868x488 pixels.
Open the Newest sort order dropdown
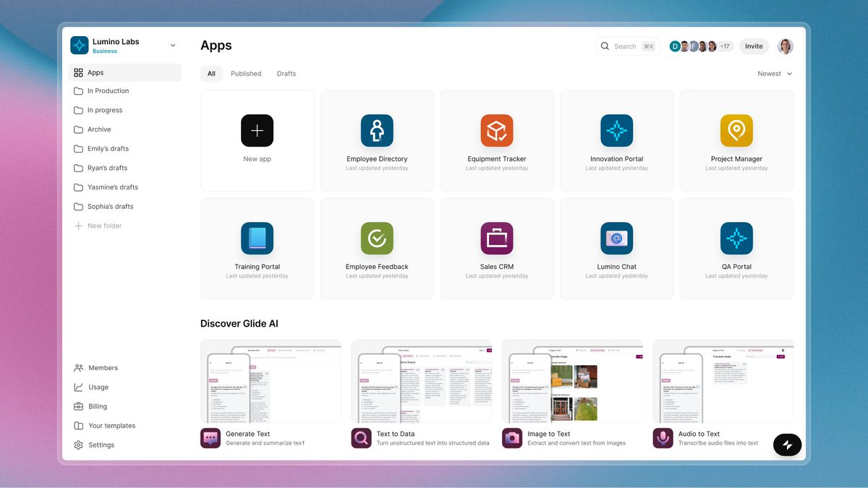(774, 73)
